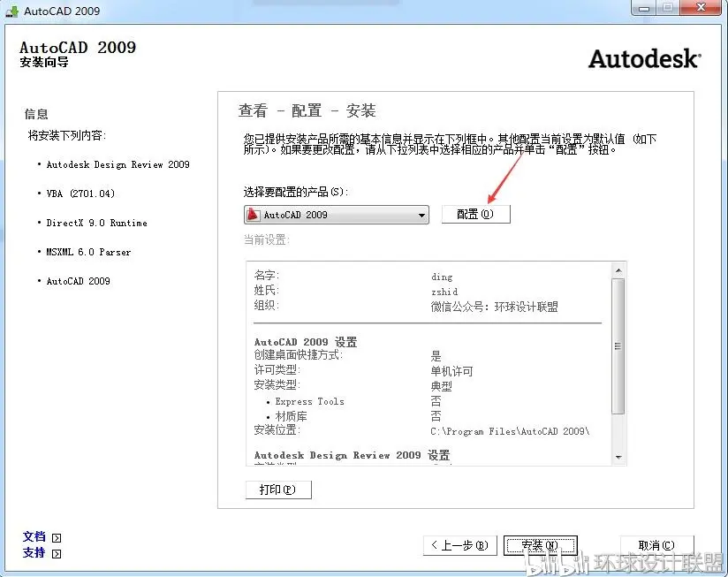Click the 安装类型 value 典型
Image resolution: width=728 pixels, height=577 pixels.
[x=441, y=386]
